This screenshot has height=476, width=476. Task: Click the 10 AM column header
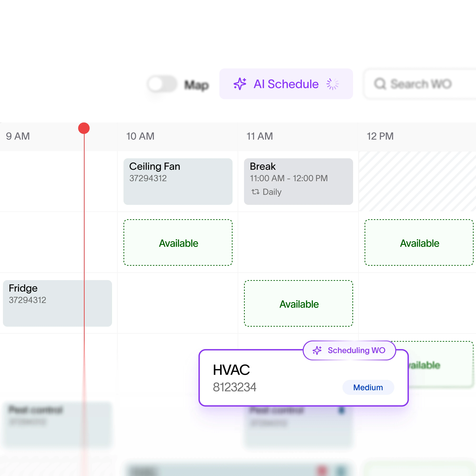[140, 136]
